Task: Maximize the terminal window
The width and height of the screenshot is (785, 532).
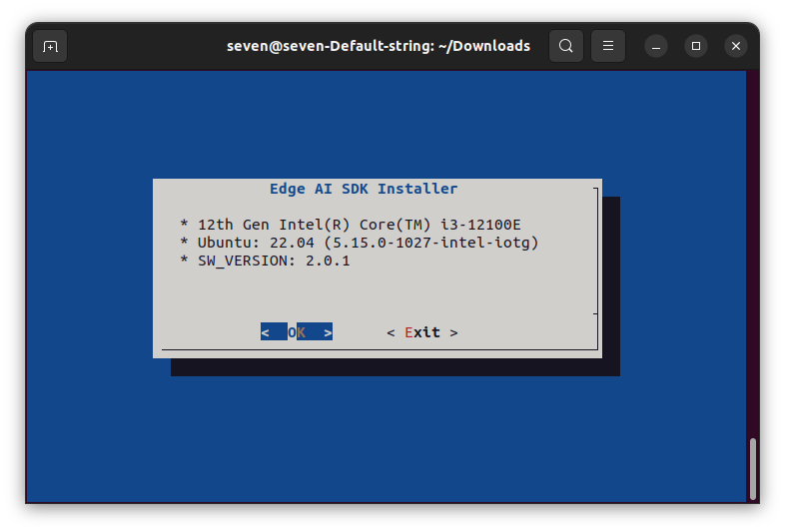Action: tap(696, 46)
